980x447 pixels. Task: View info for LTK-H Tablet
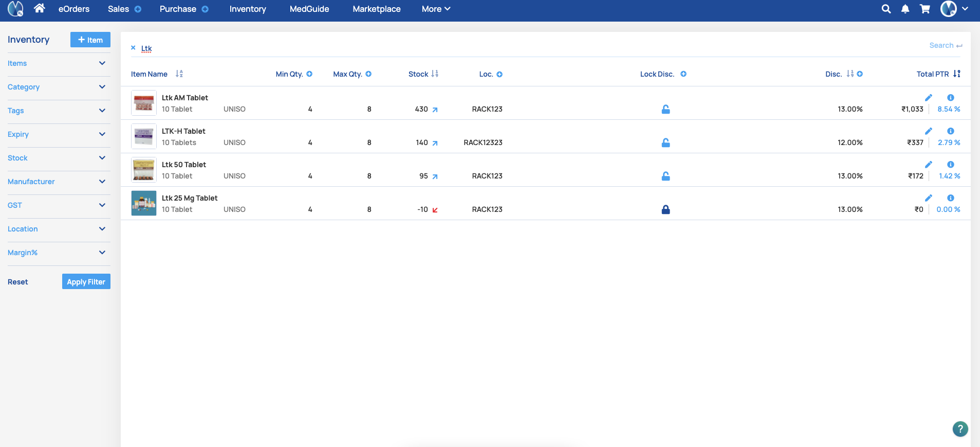pos(950,131)
